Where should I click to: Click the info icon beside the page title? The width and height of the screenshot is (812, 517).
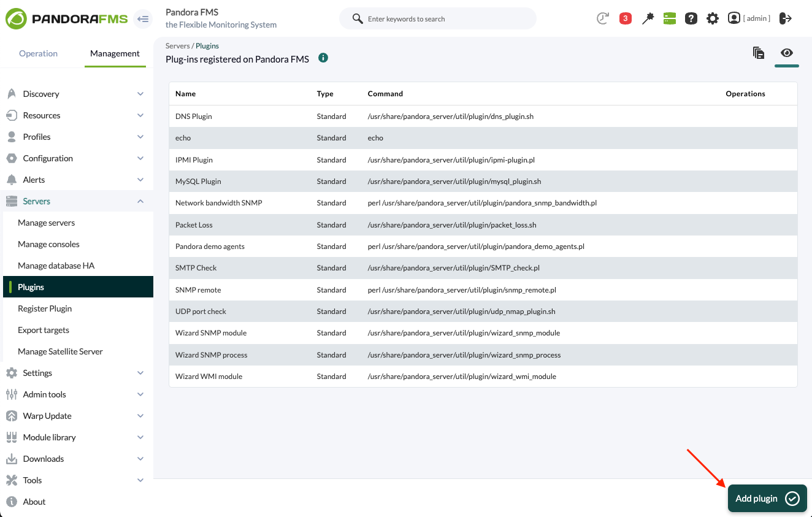(323, 58)
